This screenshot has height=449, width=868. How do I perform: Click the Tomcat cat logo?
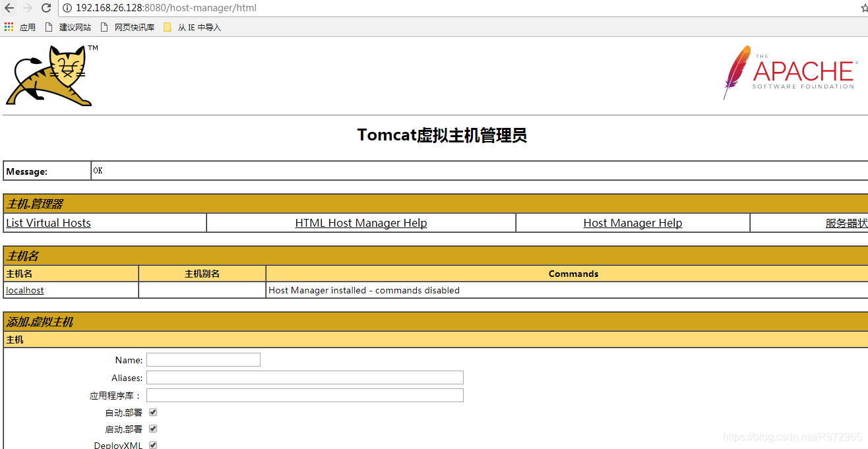(x=51, y=75)
